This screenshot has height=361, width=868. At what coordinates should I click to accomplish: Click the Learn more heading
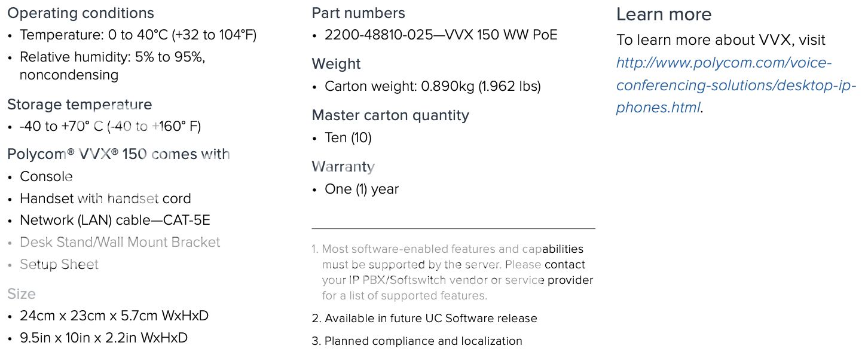pos(664,14)
